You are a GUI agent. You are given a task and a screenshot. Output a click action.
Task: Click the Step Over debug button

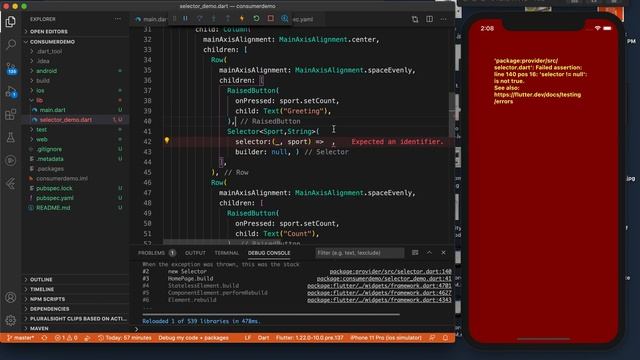click(x=200, y=19)
